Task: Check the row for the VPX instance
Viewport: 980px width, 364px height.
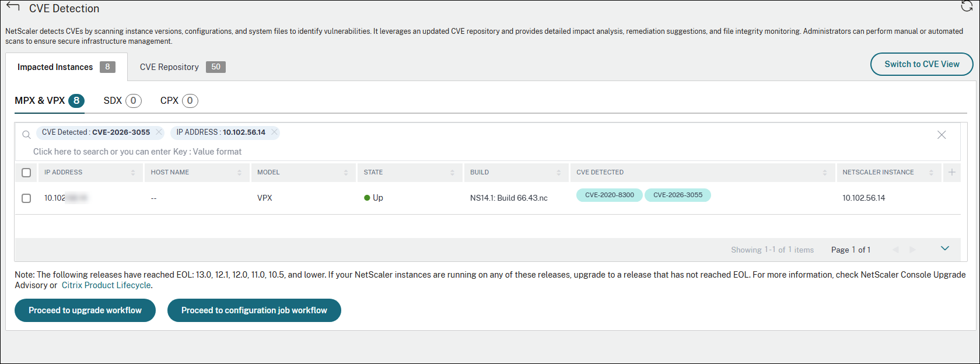Action: pos(26,198)
